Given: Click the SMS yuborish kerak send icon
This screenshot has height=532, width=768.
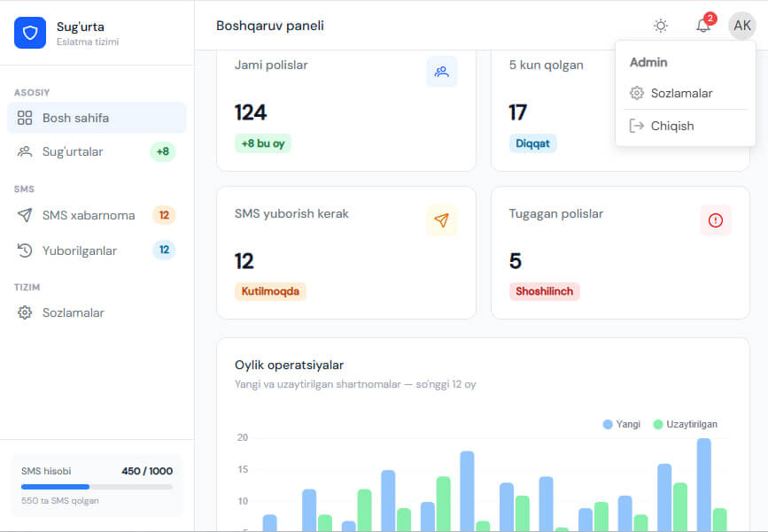Looking at the screenshot, I should pyautogui.click(x=442, y=220).
